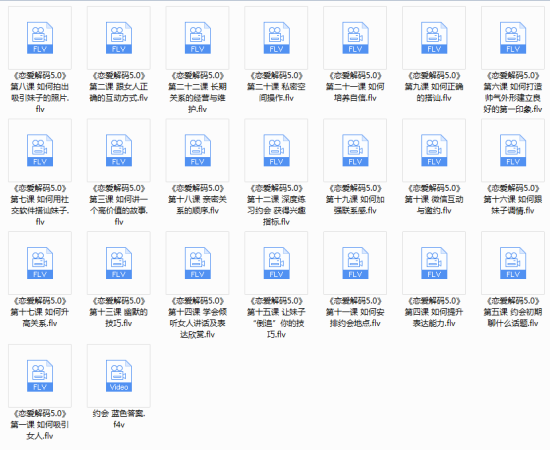Select filename label 第十六课 如何跟妹子调情.flv
The width and height of the screenshot is (550, 450).
click(513, 199)
